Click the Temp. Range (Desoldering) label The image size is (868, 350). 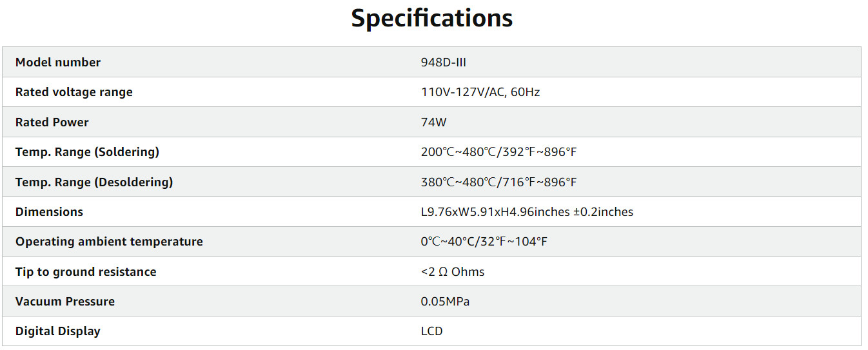point(94,182)
